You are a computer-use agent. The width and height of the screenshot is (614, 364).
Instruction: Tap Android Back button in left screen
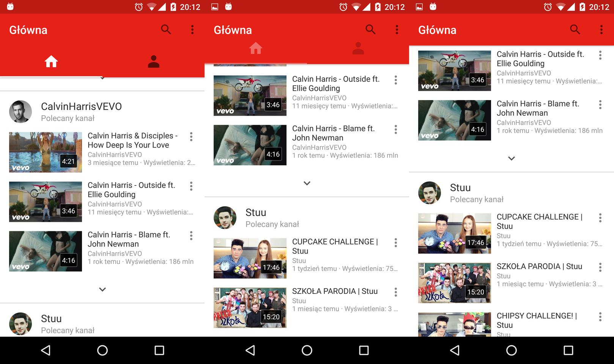click(x=46, y=350)
